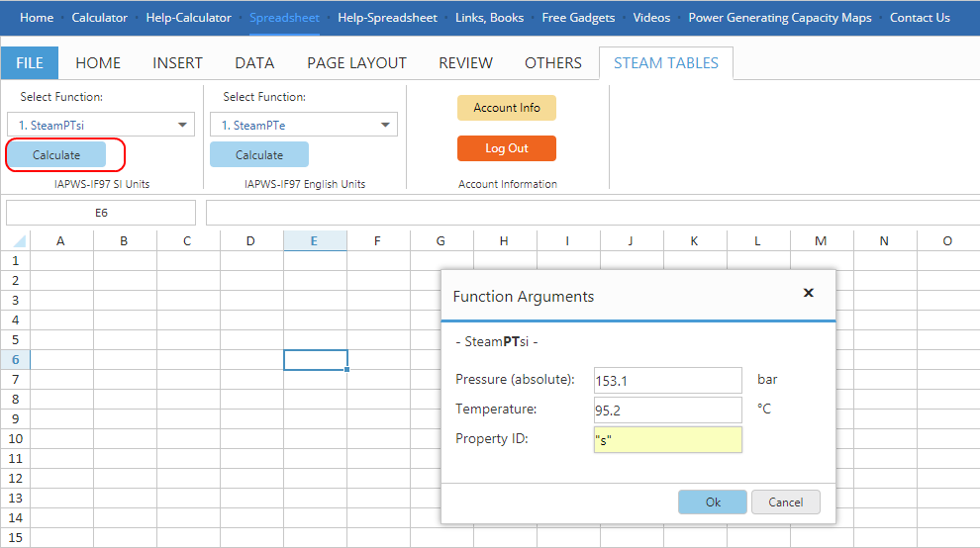
Task: Go to Power Generating Capacity Maps page
Action: (x=780, y=18)
